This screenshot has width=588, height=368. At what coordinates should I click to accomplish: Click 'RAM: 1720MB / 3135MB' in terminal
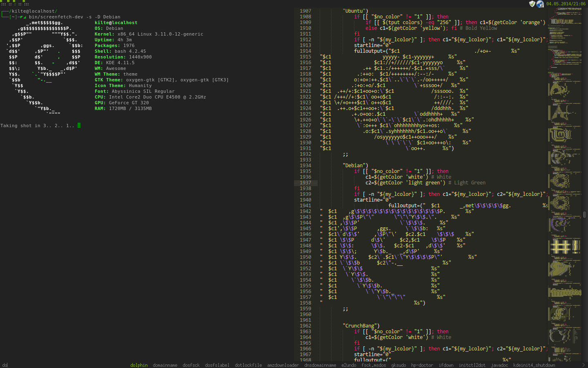click(x=123, y=109)
